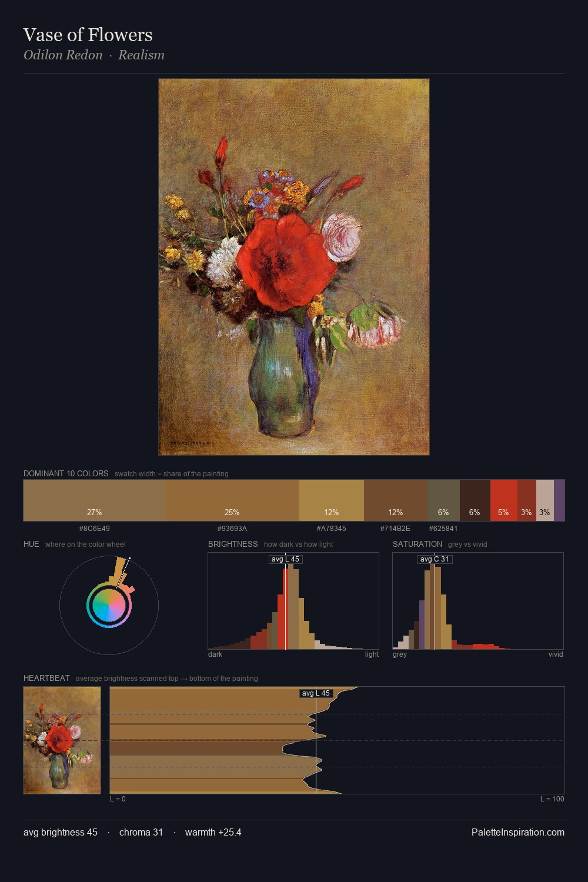Click the 27% swatch #8C6E49
Viewport: 588px width, 882px height.
point(95,500)
